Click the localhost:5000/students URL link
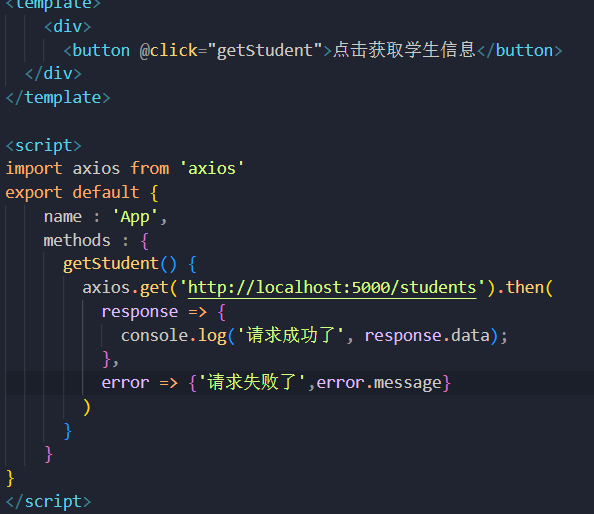The width and height of the screenshot is (594, 514). [x=332, y=287]
